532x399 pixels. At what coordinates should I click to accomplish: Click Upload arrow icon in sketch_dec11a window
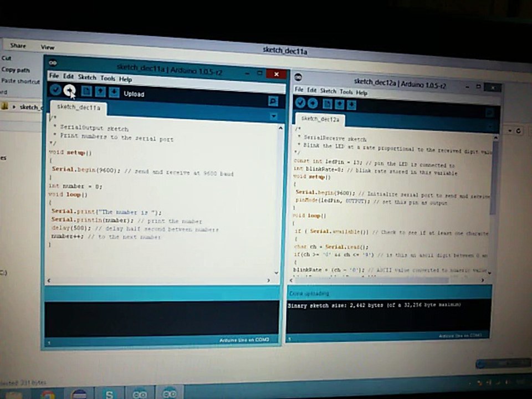[69, 90]
